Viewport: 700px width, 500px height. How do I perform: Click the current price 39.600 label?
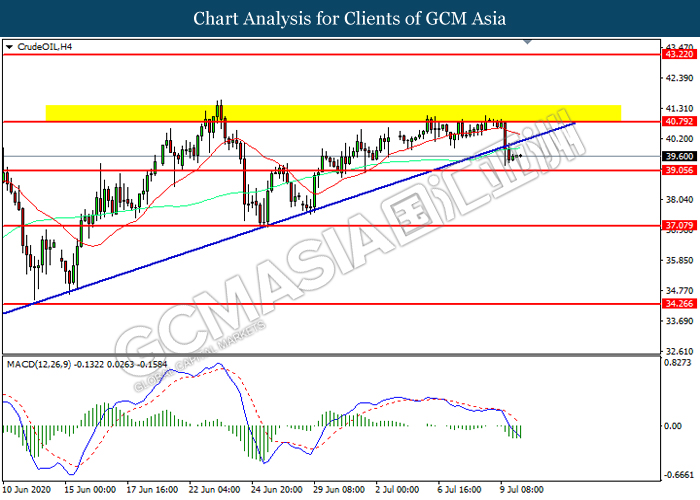click(679, 156)
